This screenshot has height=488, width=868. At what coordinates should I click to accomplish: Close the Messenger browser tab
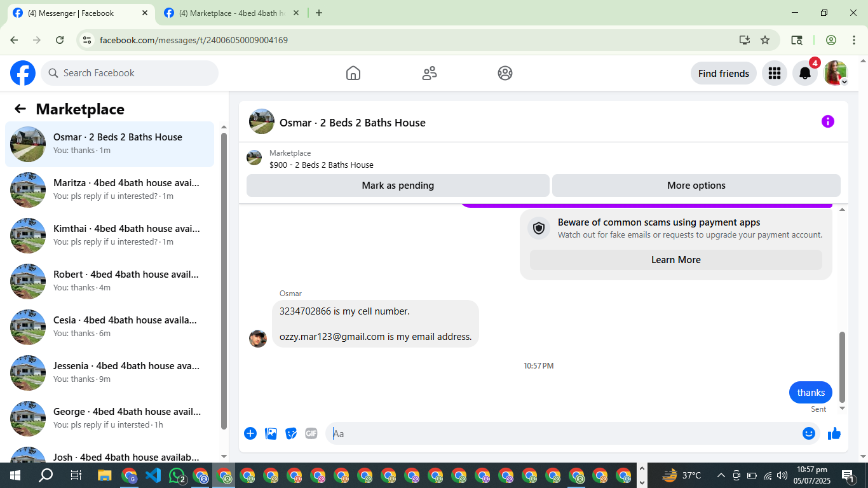coord(145,13)
